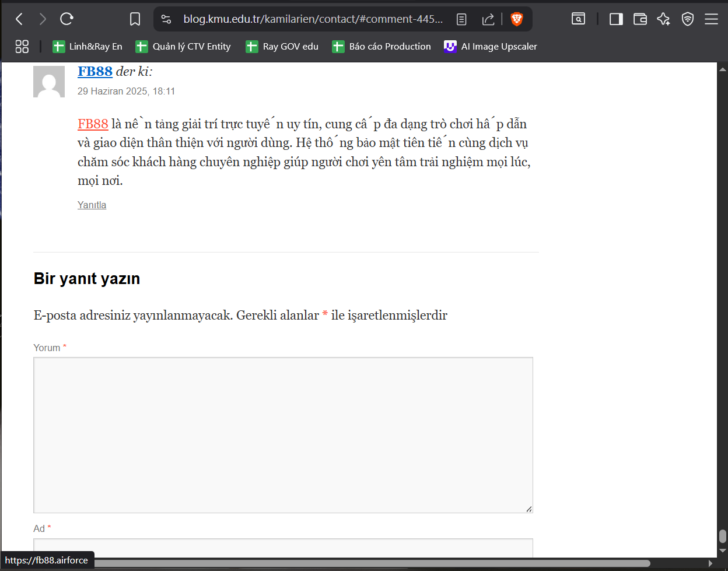The height and width of the screenshot is (571, 728).
Task: Click the FB88 commenter avatar
Action: point(49,82)
